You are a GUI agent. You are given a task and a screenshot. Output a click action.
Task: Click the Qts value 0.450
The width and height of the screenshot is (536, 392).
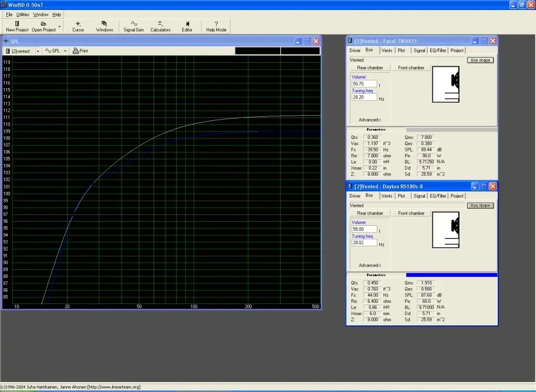[373, 283]
